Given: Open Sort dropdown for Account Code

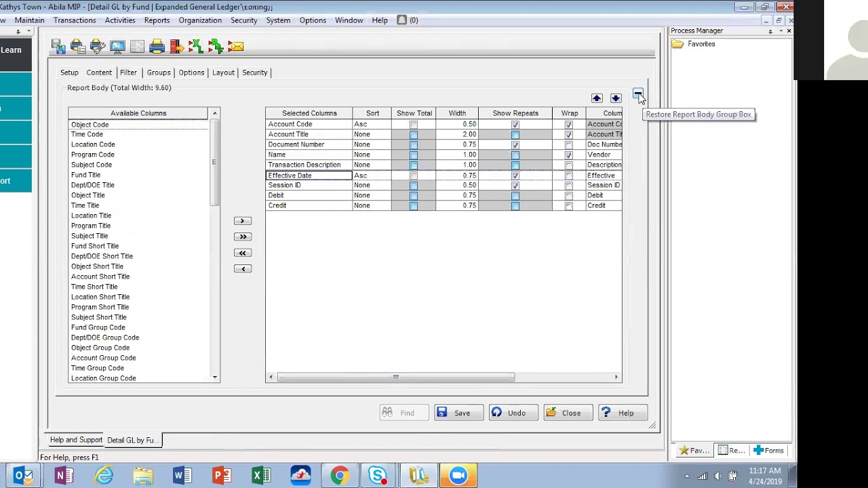Looking at the screenshot, I should click(x=372, y=125).
